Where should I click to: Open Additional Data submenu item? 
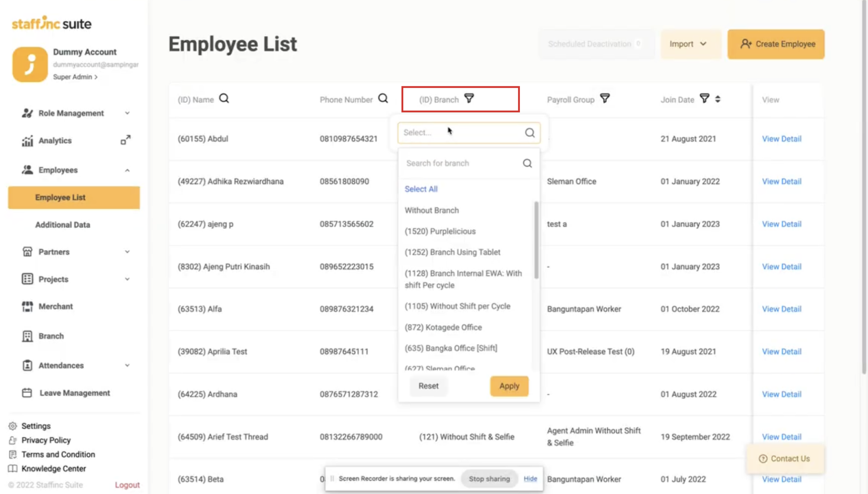pos(62,225)
